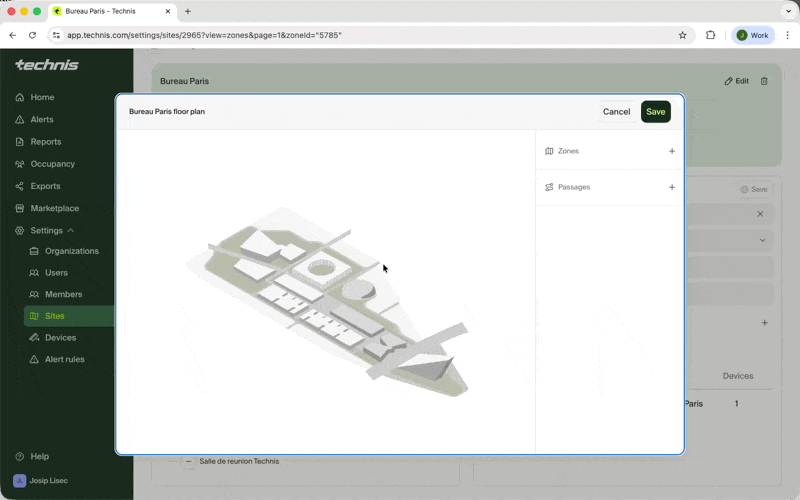
Task: Collapse the Salle de reunion Technis row
Action: pos(188,461)
